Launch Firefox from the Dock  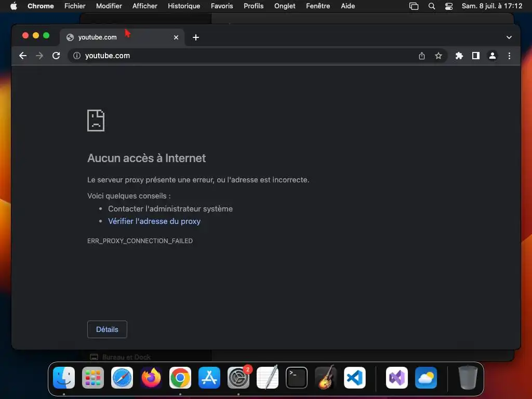point(151,378)
